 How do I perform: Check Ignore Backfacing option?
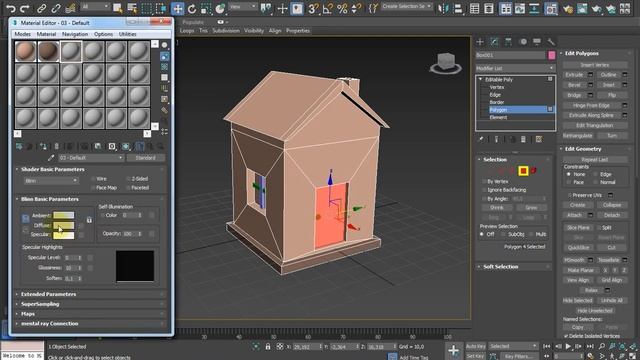(x=484, y=190)
